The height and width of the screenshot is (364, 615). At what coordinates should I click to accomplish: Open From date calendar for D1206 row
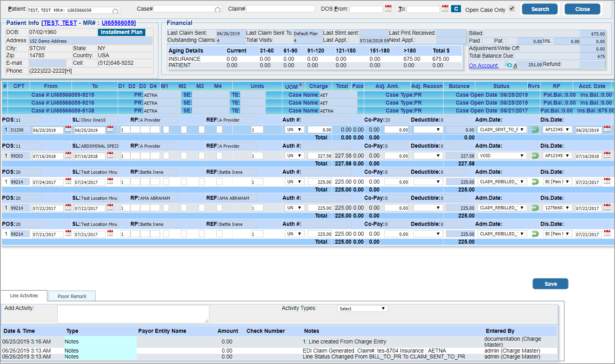click(x=68, y=129)
